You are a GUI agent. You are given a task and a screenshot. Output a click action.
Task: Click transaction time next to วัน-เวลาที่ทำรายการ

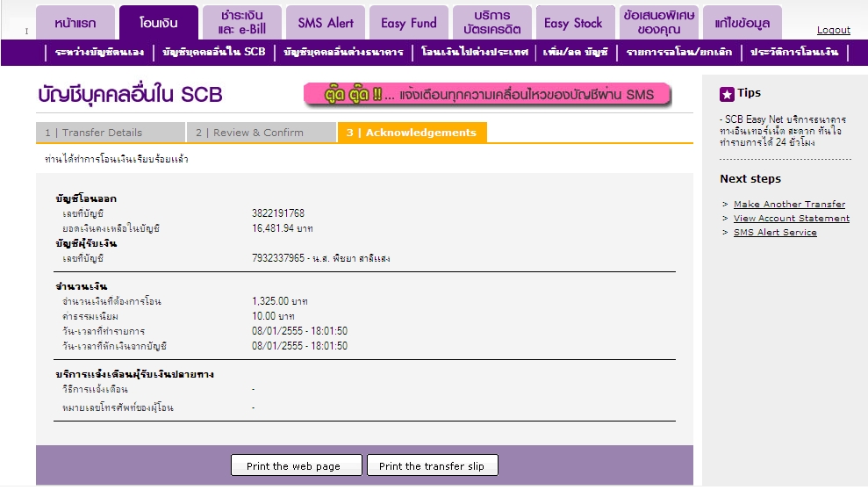coord(299,331)
